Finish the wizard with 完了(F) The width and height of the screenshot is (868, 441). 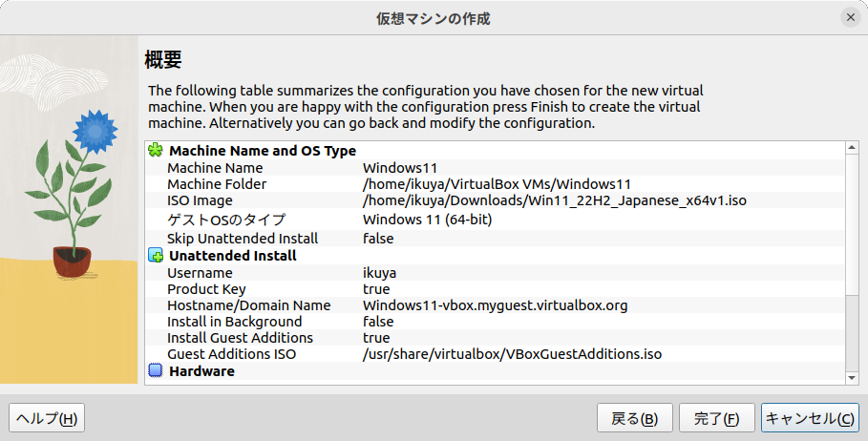click(717, 418)
